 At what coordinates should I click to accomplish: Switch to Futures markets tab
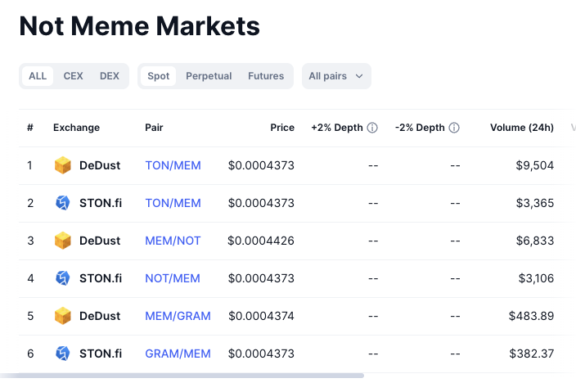[x=266, y=76]
